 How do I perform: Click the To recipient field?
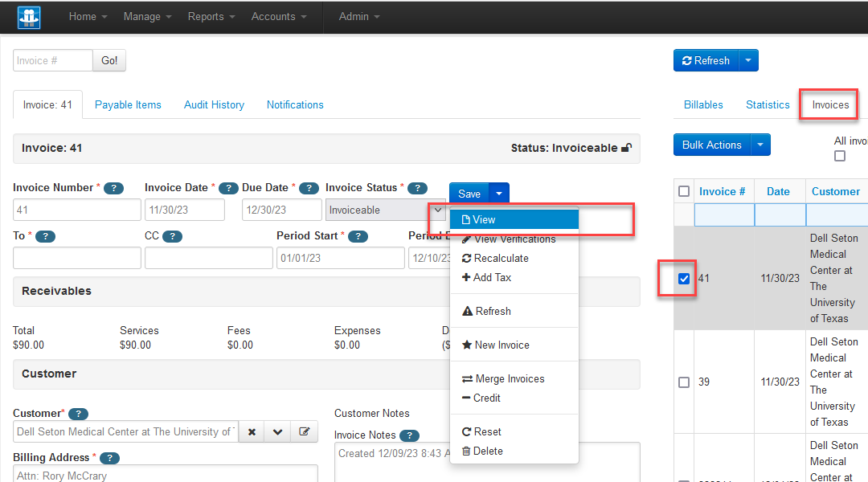(77, 258)
